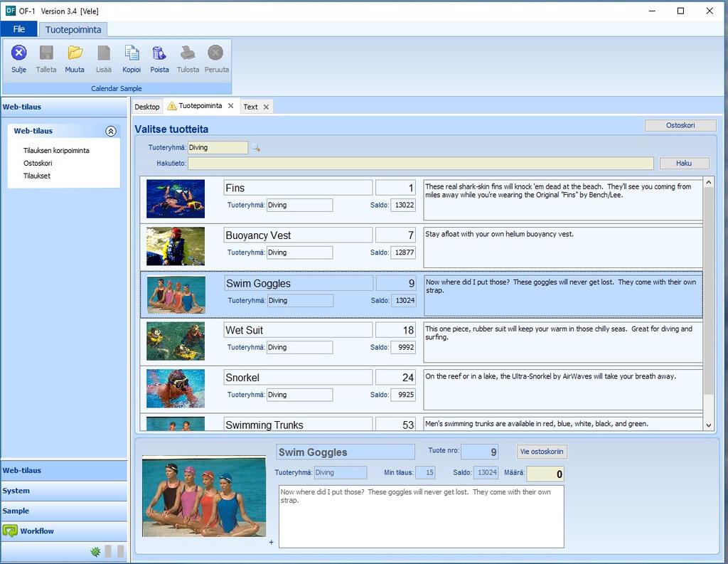The height and width of the screenshot is (564, 728).
Task: Select the Buoyancy Vest product name
Action: (298, 235)
